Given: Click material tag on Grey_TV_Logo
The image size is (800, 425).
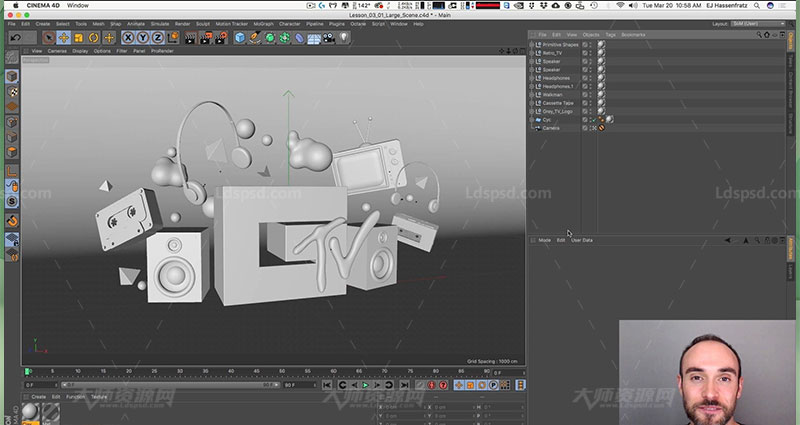Looking at the screenshot, I should point(602,111).
